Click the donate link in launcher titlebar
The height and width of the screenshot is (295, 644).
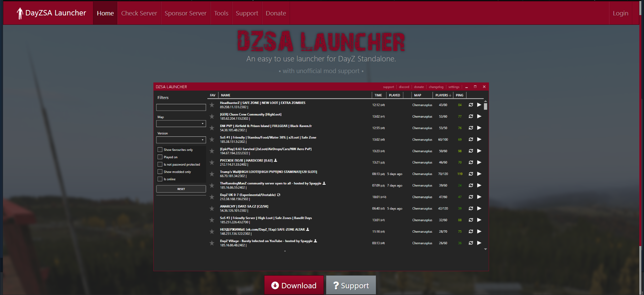pyautogui.click(x=419, y=87)
